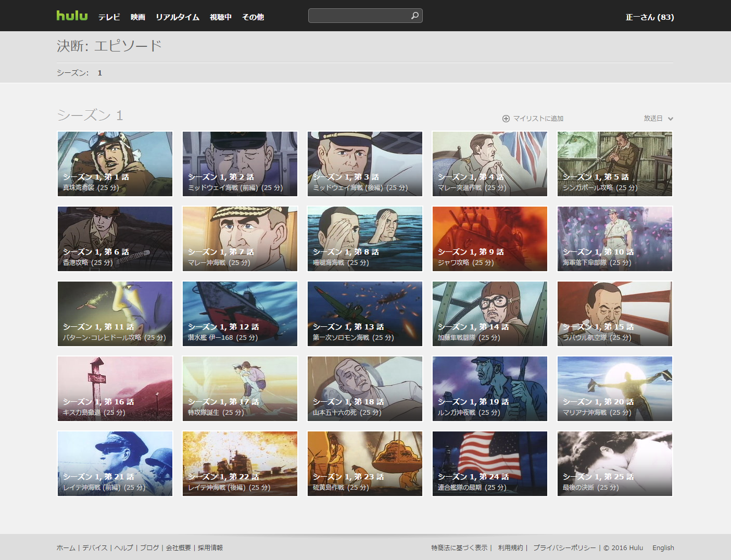Open episode 23 硫黄島作戦
Image resolution: width=731 pixels, height=560 pixels.
click(365, 464)
